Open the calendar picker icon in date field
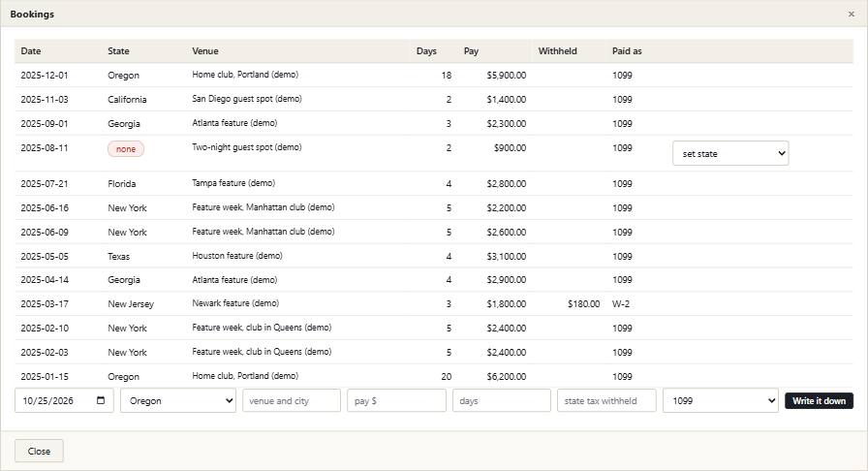 (101, 400)
